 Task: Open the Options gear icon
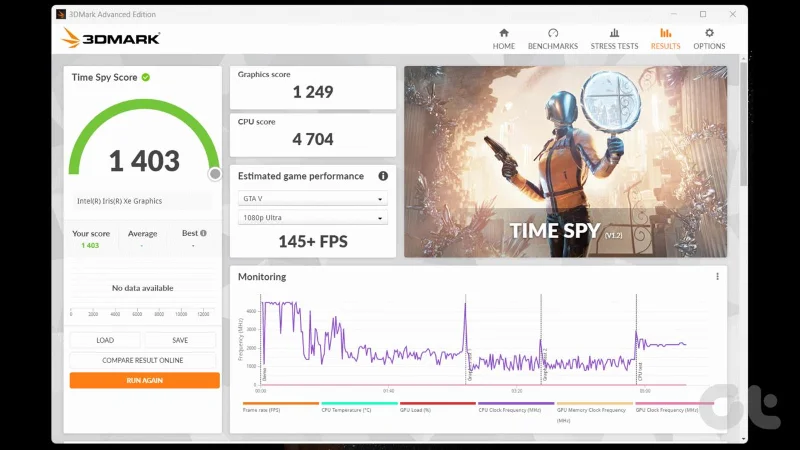pyautogui.click(x=709, y=33)
